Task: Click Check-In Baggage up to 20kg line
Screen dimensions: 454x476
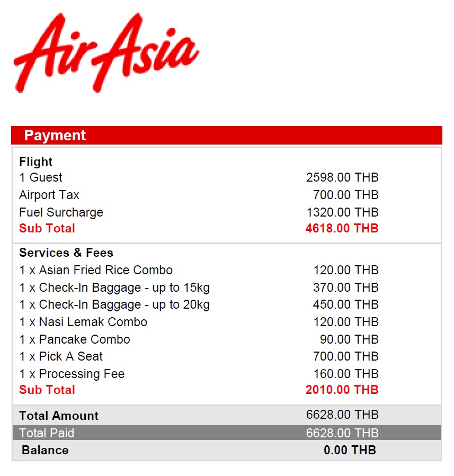Action: [x=199, y=304]
